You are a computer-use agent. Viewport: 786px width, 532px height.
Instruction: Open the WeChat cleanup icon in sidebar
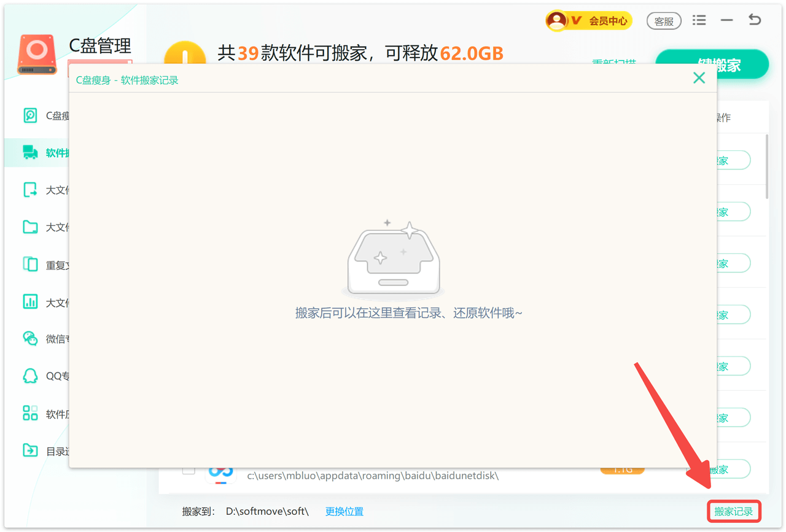[30, 338]
